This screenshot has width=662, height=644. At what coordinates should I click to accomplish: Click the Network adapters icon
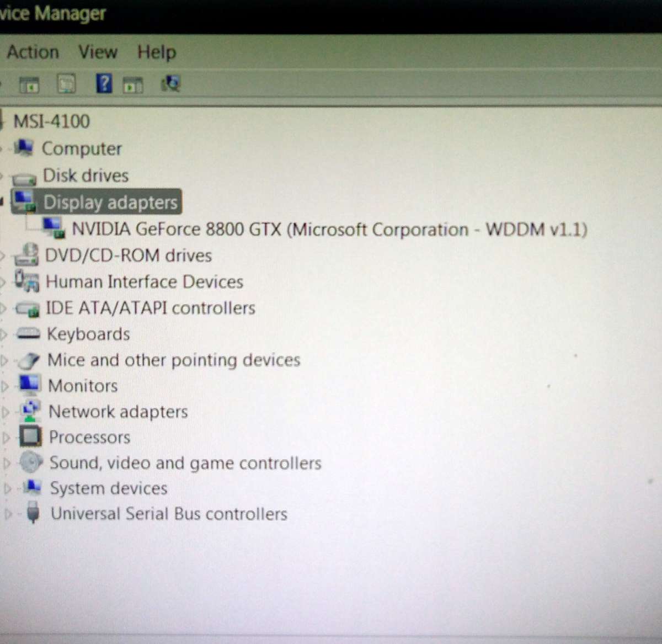click(30, 411)
